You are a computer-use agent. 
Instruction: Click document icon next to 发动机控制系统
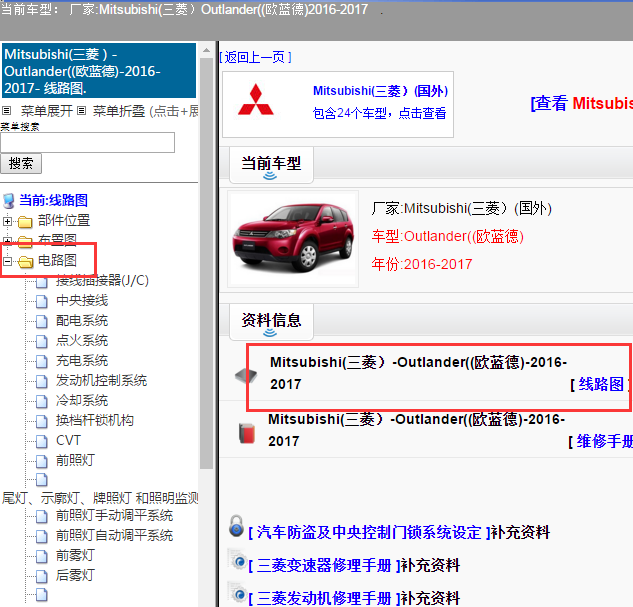42,381
